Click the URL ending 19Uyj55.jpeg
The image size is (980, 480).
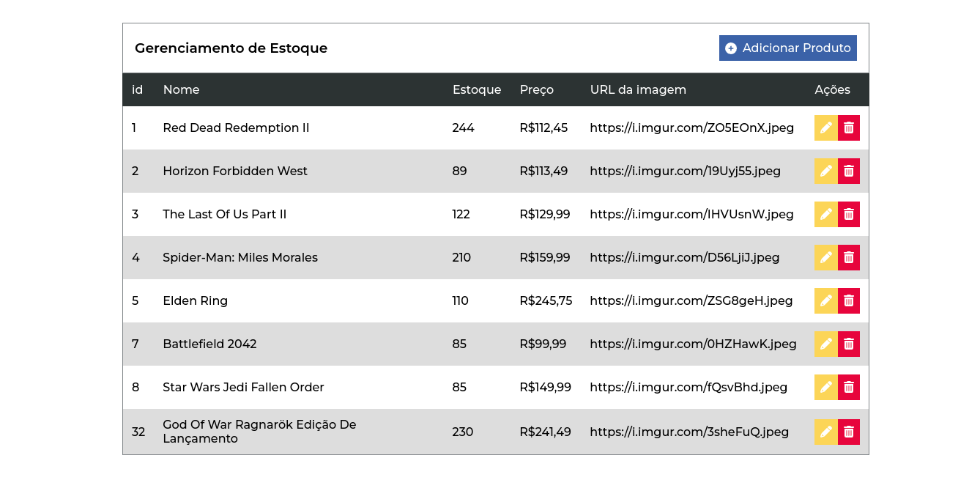point(686,171)
